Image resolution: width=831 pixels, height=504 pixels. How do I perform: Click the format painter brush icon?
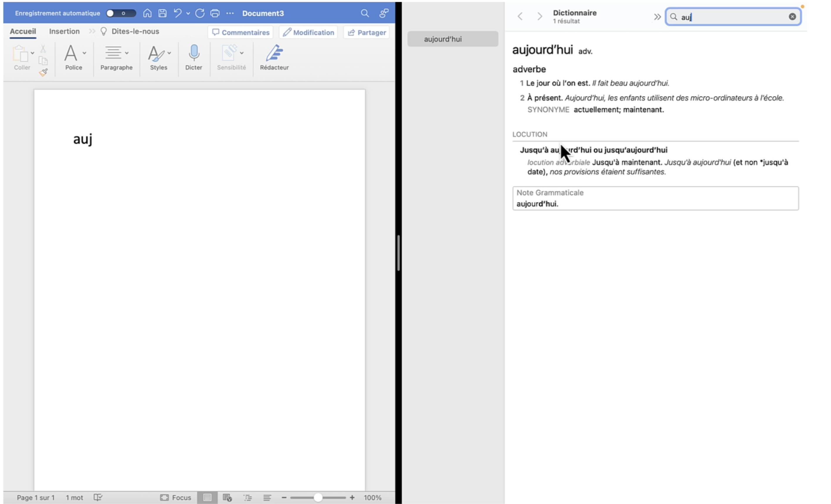43,72
